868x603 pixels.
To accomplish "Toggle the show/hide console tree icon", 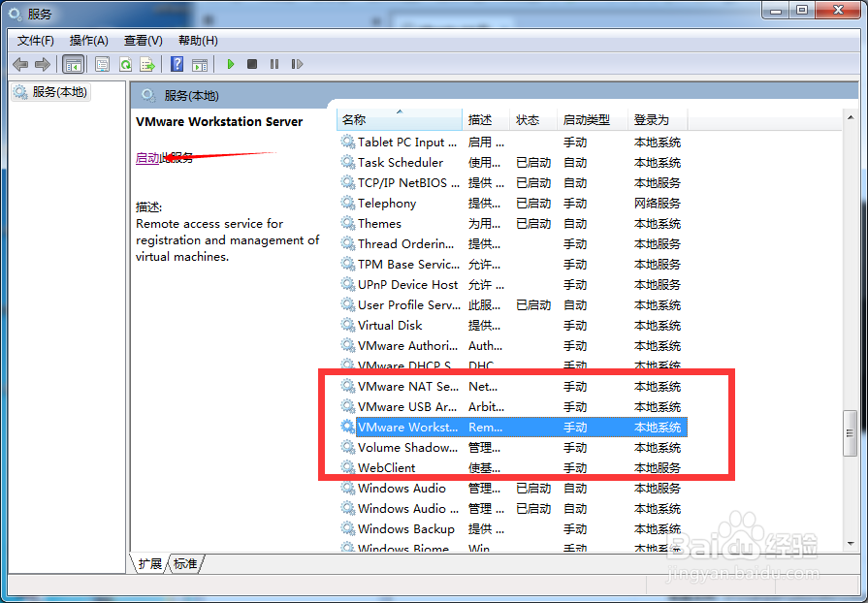I will click(x=73, y=64).
